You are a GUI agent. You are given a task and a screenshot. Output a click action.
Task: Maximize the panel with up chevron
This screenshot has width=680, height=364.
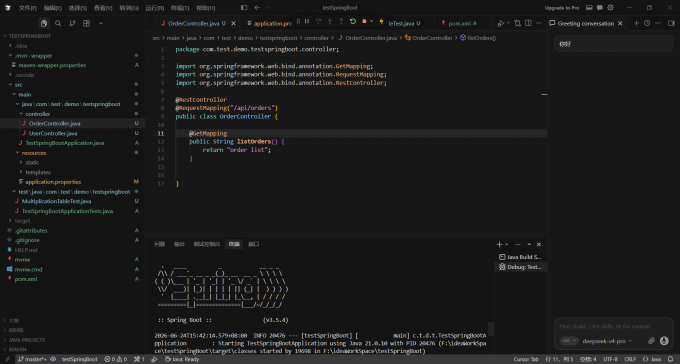coord(529,244)
